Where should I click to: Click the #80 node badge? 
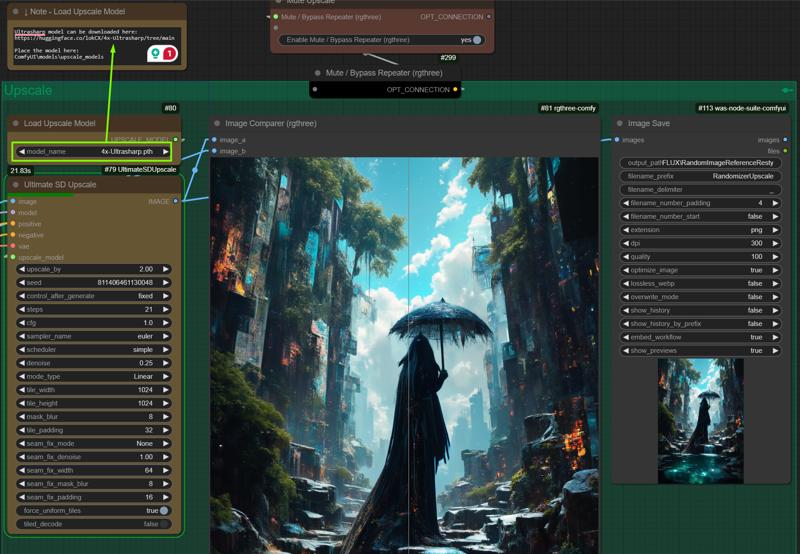[x=170, y=108]
